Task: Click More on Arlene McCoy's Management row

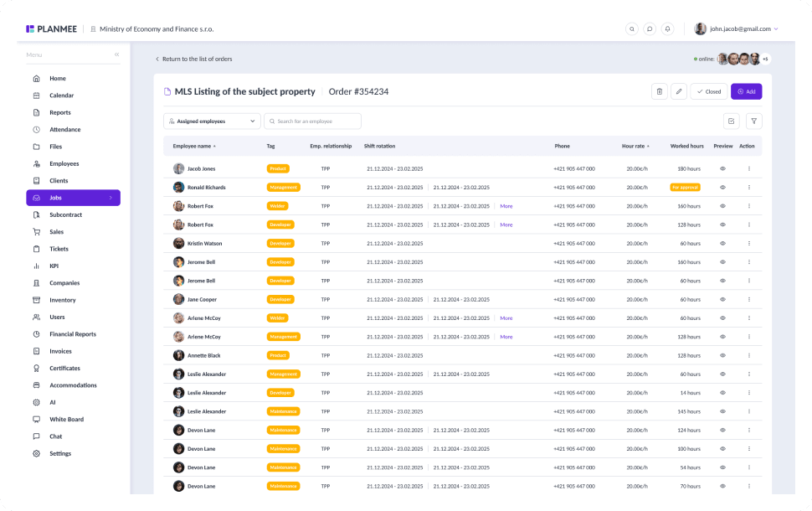Action: pyautogui.click(x=506, y=337)
